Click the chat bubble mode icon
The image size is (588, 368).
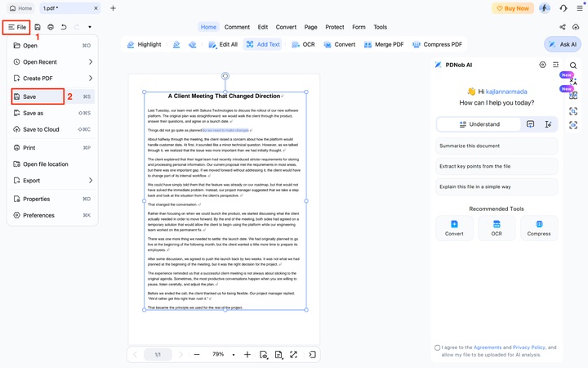[530, 124]
